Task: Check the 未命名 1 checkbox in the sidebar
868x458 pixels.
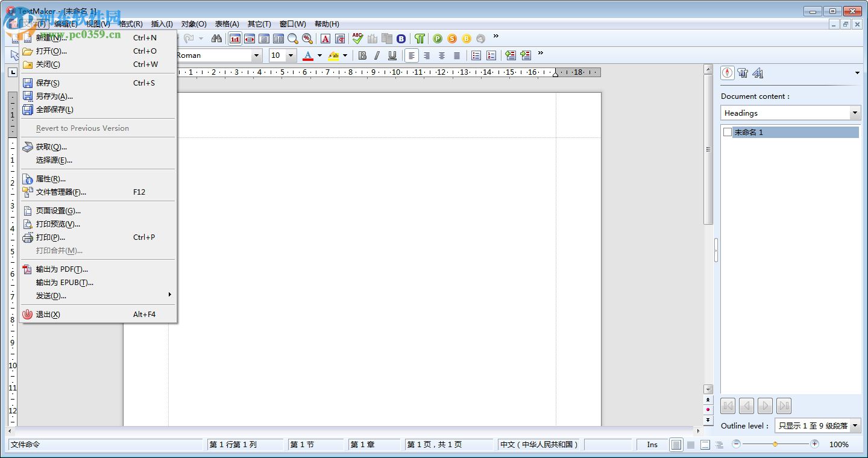Action: point(728,132)
